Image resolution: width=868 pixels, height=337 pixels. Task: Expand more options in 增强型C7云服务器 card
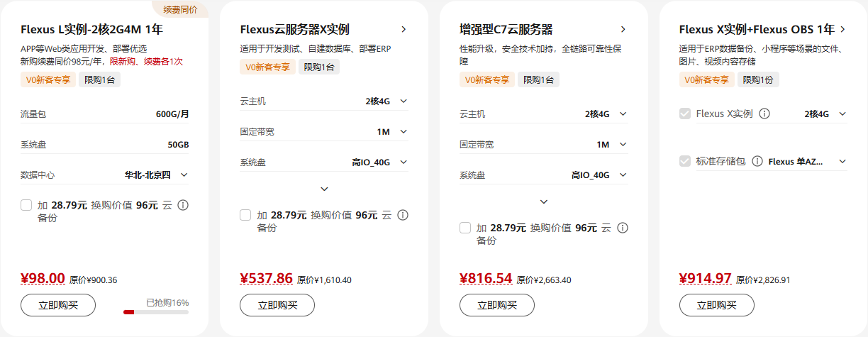[x=544, y=201]
